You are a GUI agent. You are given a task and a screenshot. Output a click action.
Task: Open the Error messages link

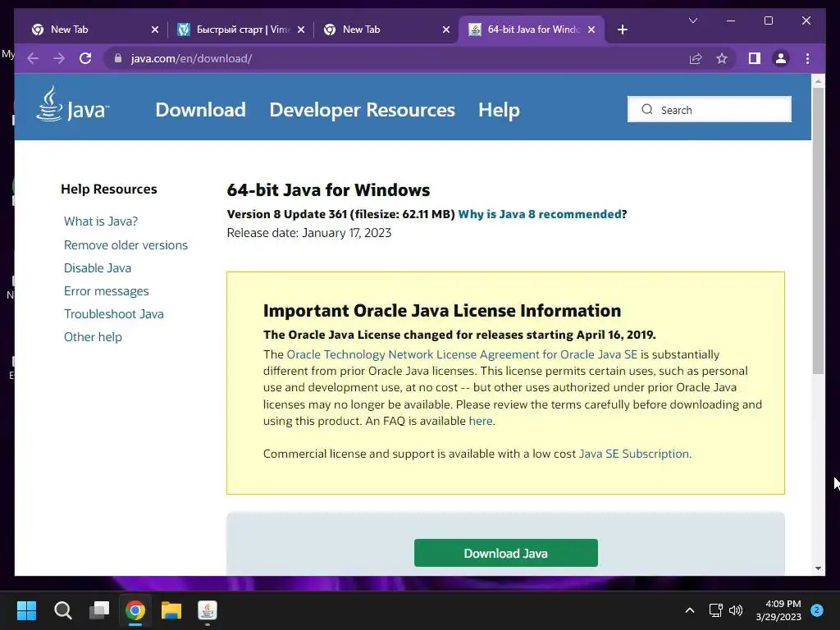[x=106, y=291]
